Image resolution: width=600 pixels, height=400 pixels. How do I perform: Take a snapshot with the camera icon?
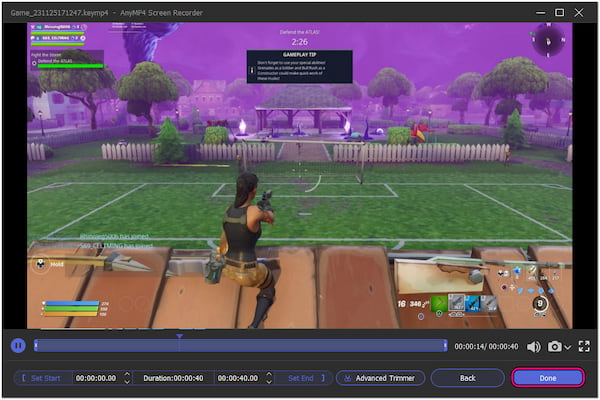554,346
